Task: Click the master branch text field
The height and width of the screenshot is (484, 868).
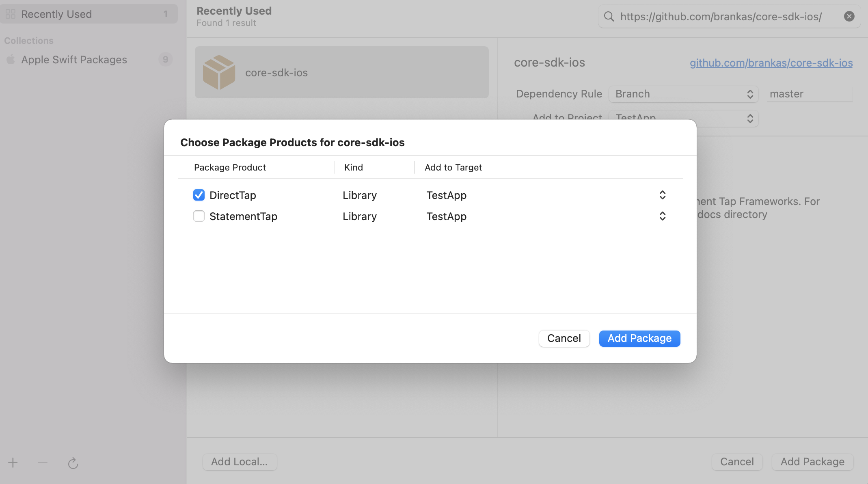Action: (809, 94)
